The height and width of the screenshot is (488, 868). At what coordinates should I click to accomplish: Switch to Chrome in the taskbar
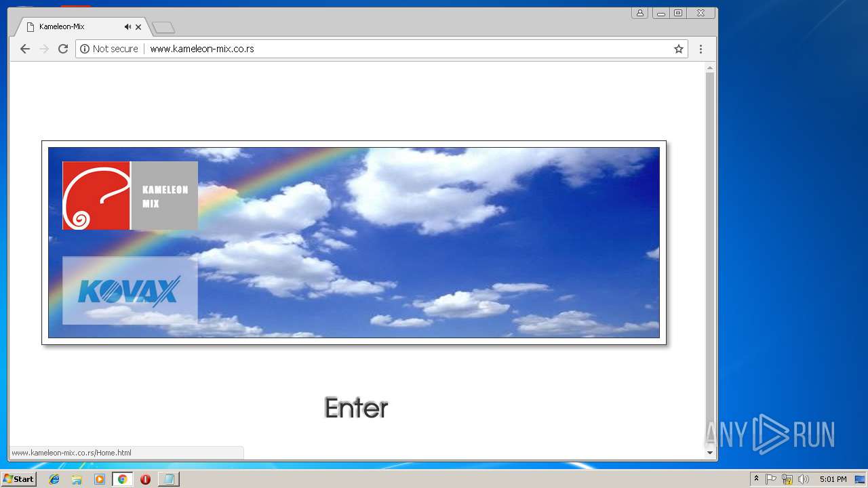[122, 479]
